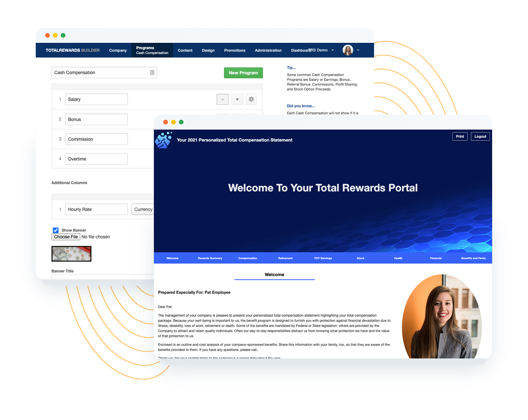The height and width of the screenshot is (420, 528).
Task: Click the money banner image thumbnail
Action: 71,254
